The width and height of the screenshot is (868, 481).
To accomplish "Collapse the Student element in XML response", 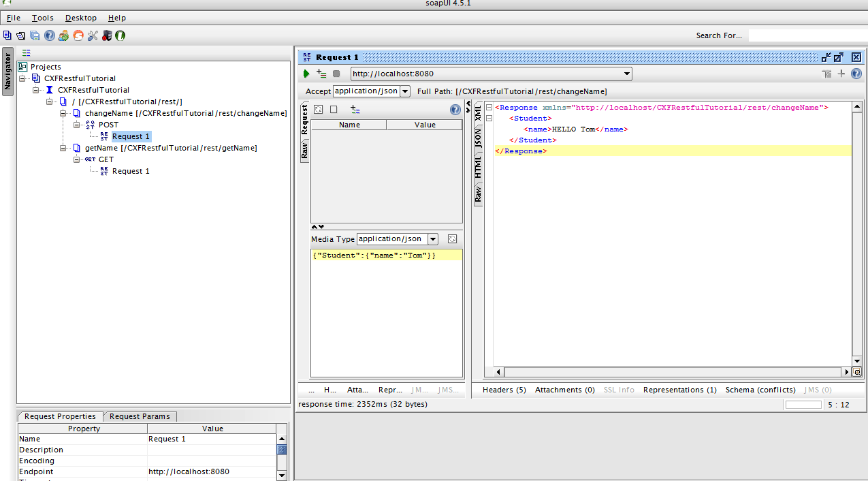I will click(488, 119).
